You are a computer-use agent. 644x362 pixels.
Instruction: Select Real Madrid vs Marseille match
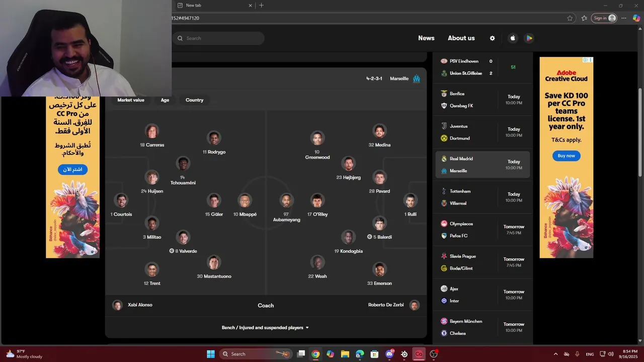[x=482, y=165]
